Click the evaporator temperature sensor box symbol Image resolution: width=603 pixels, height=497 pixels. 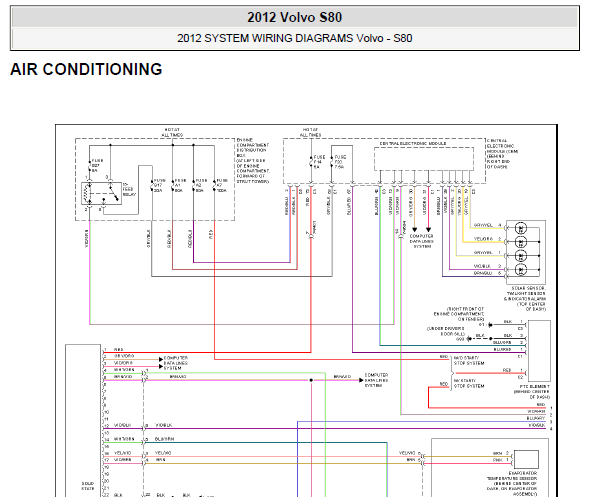pos(526,459)
